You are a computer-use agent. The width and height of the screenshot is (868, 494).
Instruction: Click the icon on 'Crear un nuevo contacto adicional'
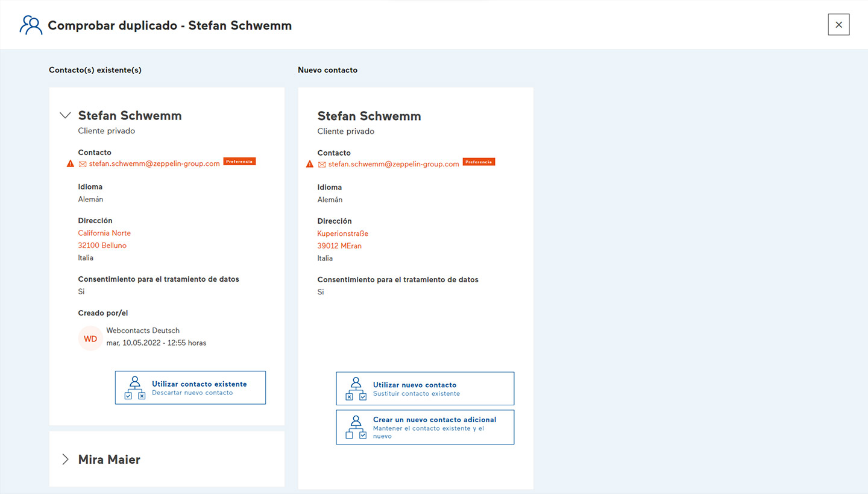(356, 427)
